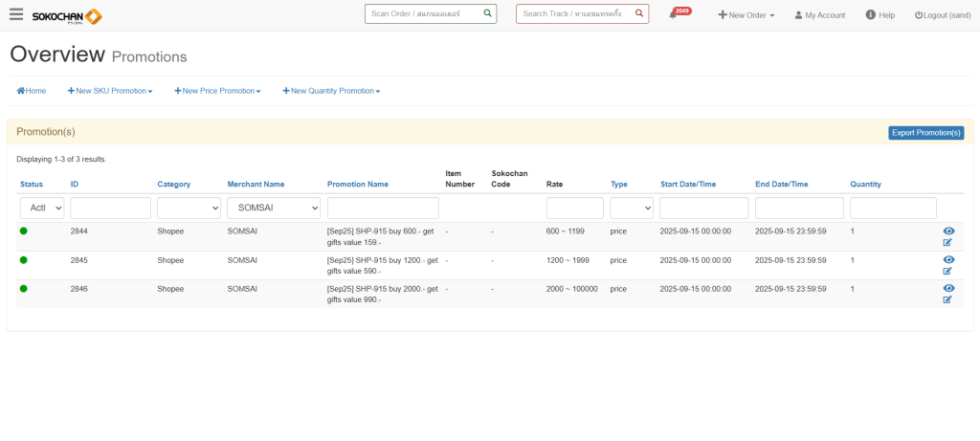Image resolution: width=980 pixels, height=441 pixels.
Task: Expand the New Price Promotion menu
Action: pyautogui.click(x=217, y=91)
